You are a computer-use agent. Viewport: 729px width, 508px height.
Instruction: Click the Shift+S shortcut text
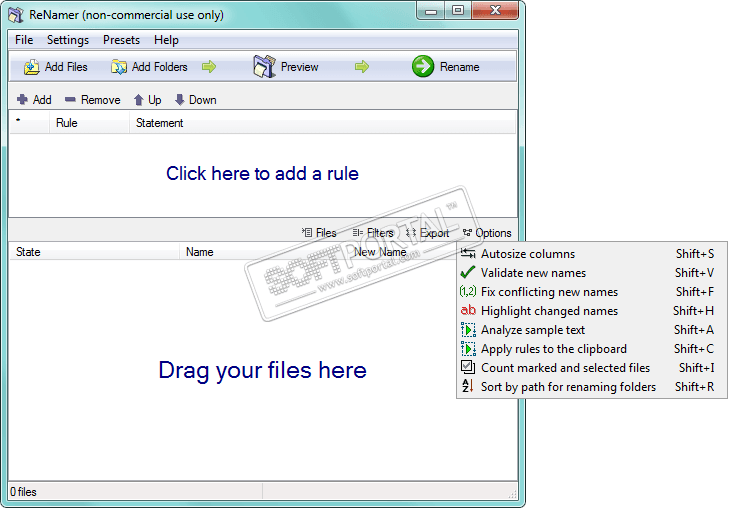(695, 254)
